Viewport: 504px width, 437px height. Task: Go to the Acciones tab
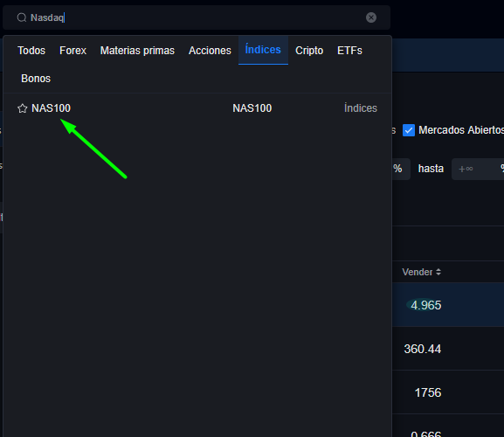210,51
